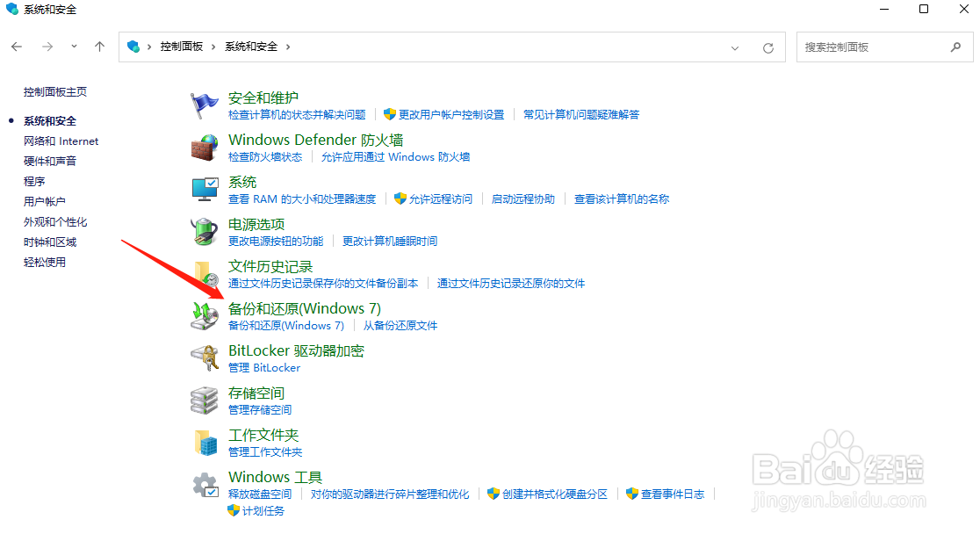
Task: Open the Power Options battery icon
Action: 205,231
